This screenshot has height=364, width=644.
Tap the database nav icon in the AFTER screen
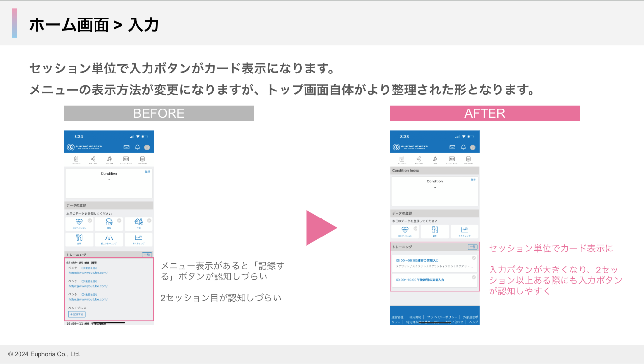pos(468,159)
